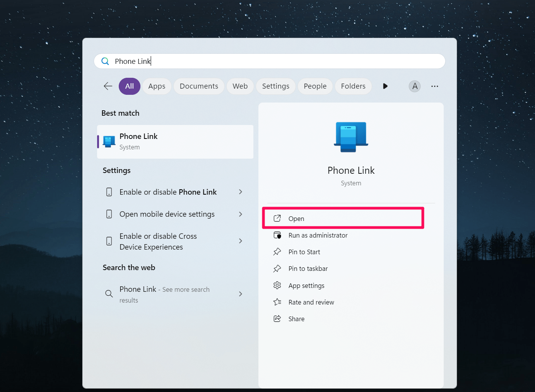535x392 pixels.
Task: Click the Phone Link search text field
Action: (270, 61)
